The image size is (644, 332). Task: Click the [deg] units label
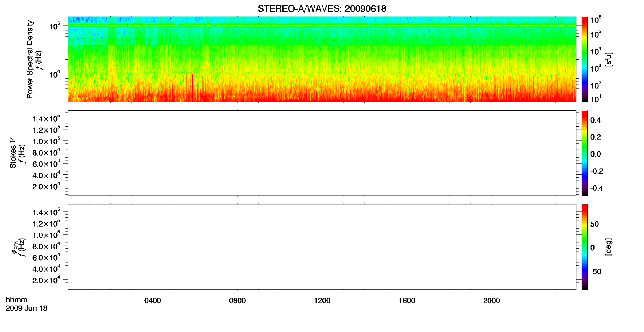[609, 247]
